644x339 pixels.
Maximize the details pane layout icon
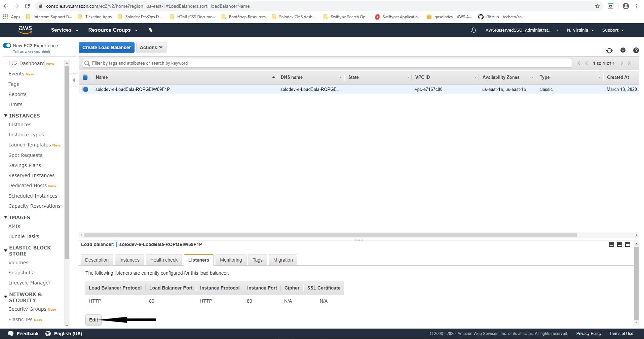pyautogui.click(x=628, y=244)
